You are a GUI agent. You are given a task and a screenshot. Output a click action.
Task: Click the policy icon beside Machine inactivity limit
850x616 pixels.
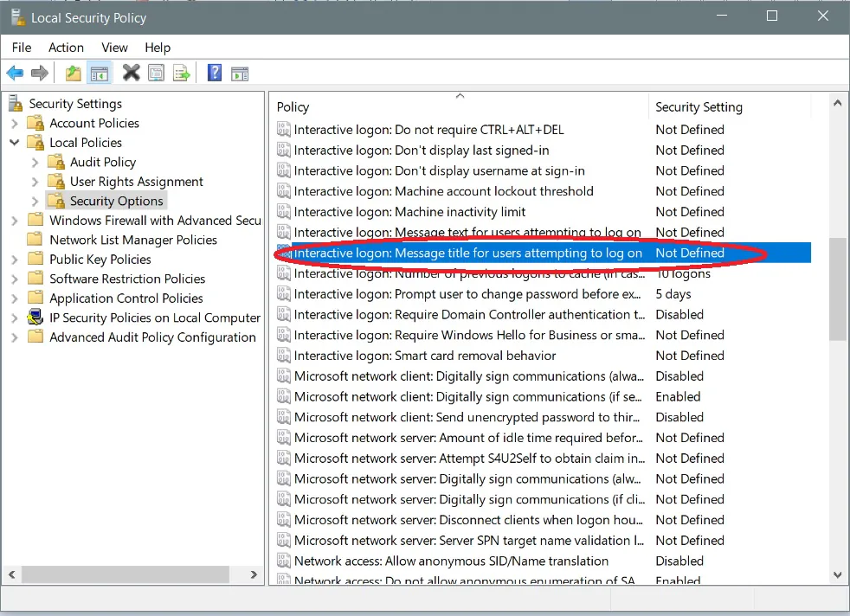pyautogui.click(x=284, y=212)
